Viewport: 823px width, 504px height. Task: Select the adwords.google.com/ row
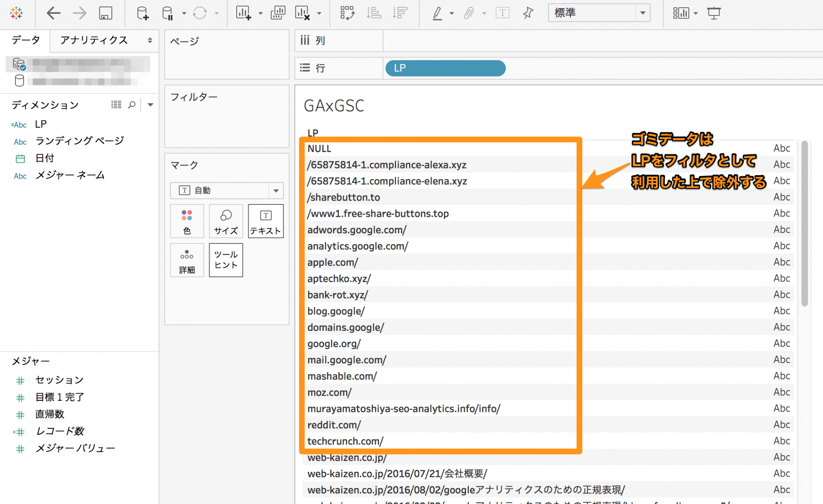(357, 230)
